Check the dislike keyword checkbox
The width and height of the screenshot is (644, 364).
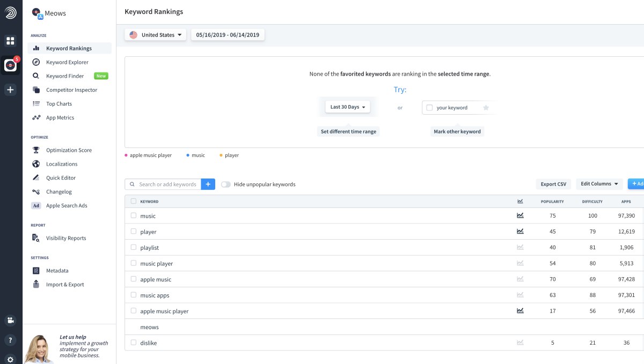pos(134,343)
